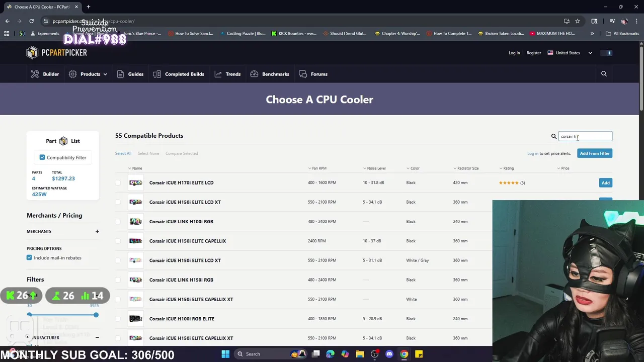Open the Builder wrench icon menu
Viewport: 644px width, 362px height.
[35, 74]
